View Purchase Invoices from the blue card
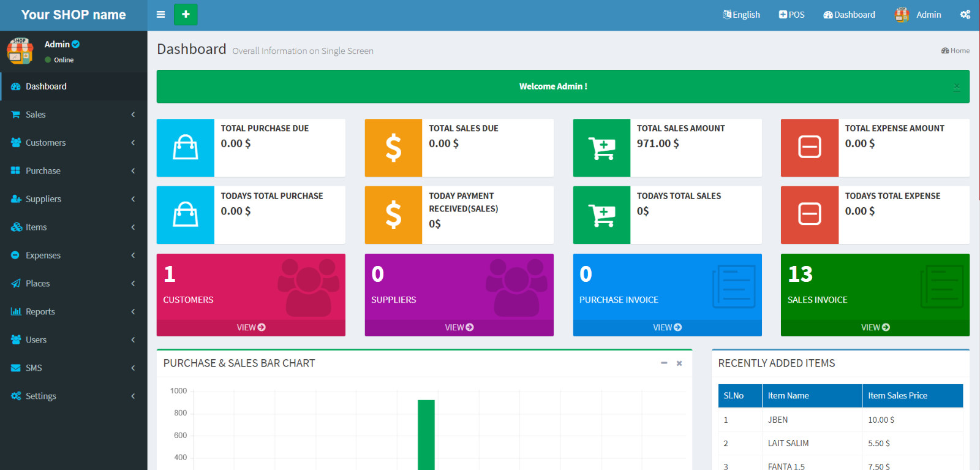This screenshot has width=980, height=470. 668,327
